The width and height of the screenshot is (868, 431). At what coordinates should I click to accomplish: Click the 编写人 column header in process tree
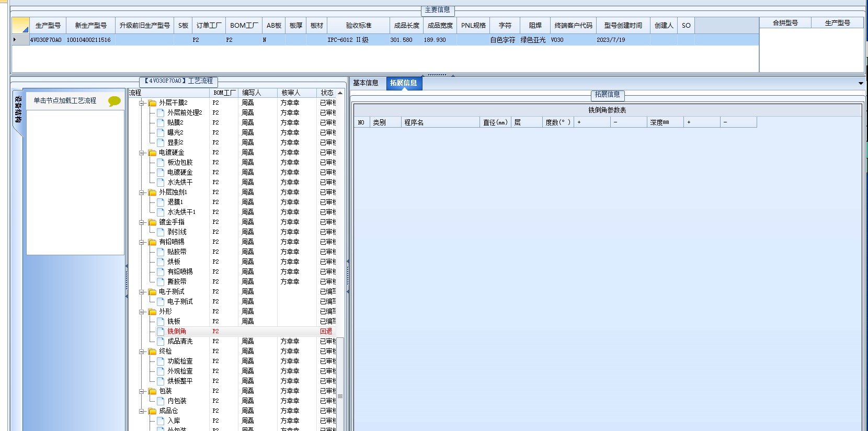tap(258, 93)
